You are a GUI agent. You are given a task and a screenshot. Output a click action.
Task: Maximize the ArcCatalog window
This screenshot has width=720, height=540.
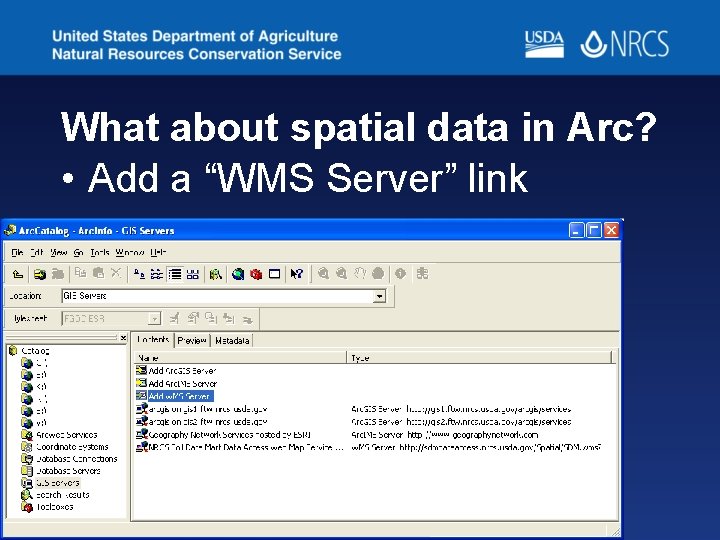tap(594, 230)
